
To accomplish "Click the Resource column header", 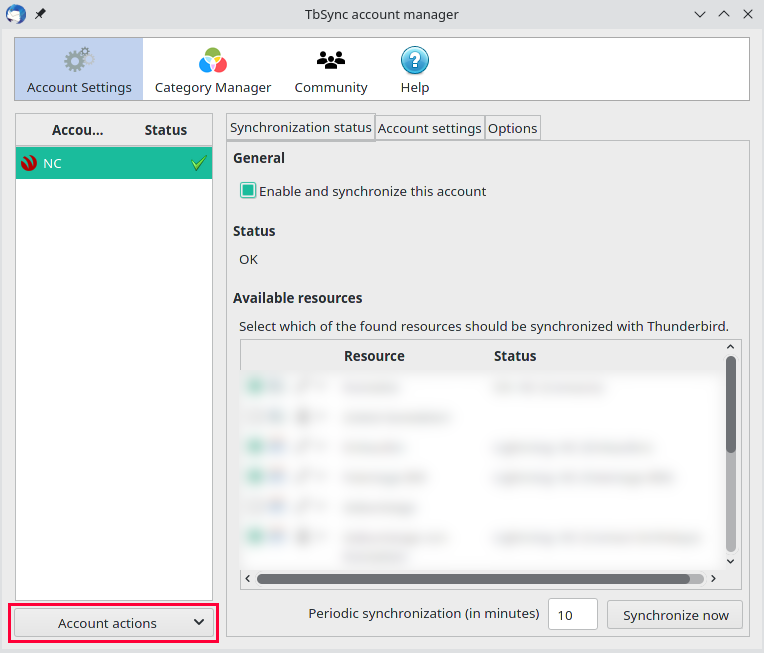I will [374, 356].
